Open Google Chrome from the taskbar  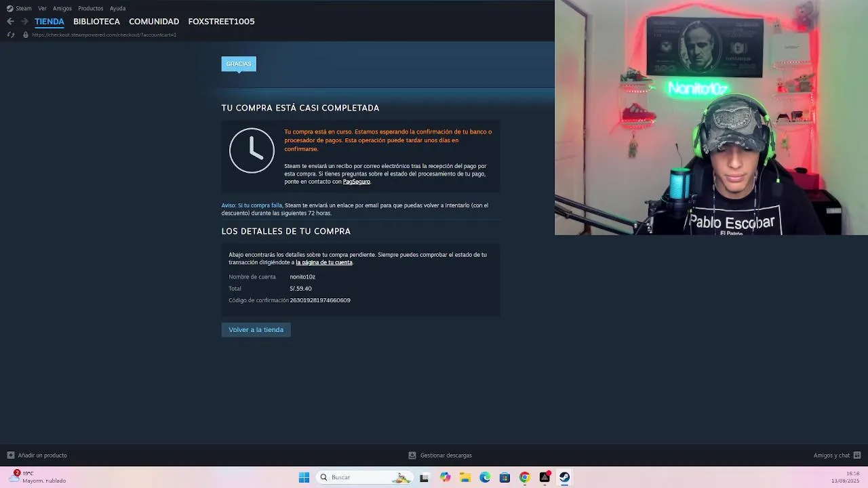click(525, 477)
